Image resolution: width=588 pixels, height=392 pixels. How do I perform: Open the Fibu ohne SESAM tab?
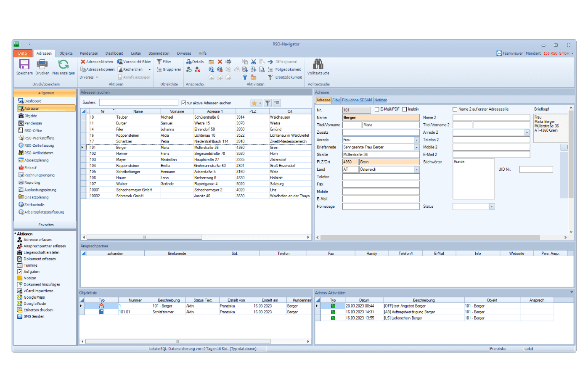pos(357,100)
